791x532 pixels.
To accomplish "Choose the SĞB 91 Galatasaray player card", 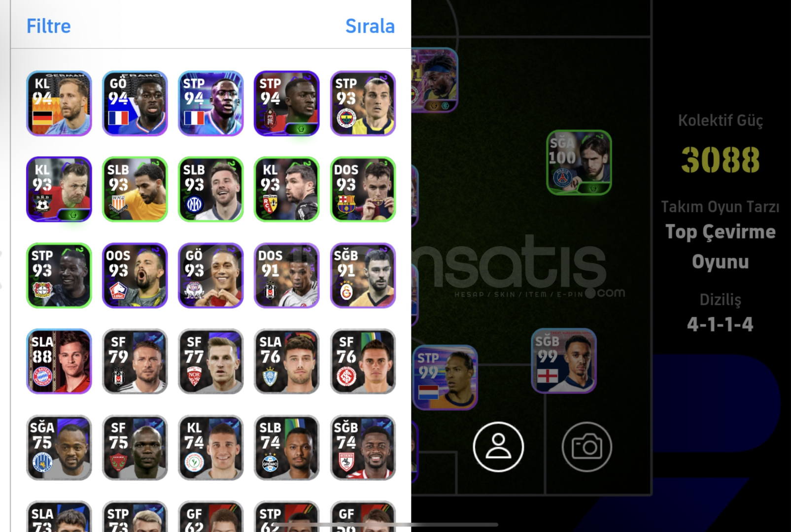I will [x=363, y=275].
